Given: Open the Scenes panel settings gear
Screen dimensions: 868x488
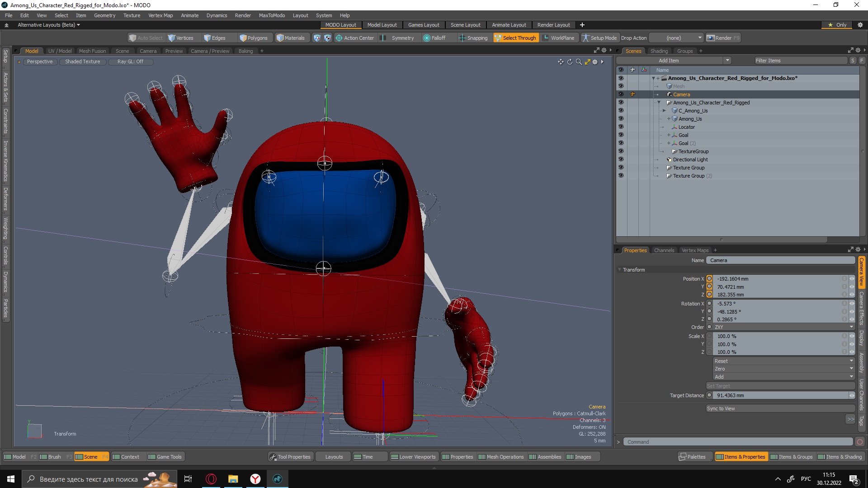Looking at the screenshot, I should (858, 51).
